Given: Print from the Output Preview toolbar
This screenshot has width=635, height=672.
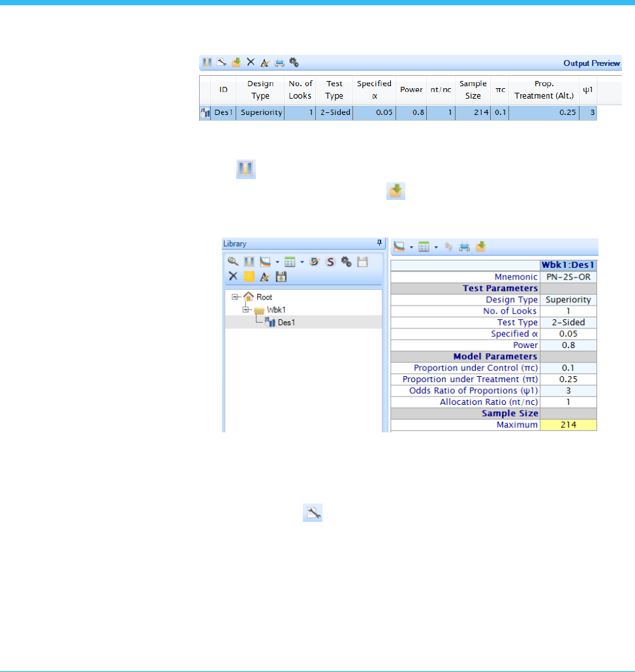Looking at the screenshot, I should pos(279,63).
